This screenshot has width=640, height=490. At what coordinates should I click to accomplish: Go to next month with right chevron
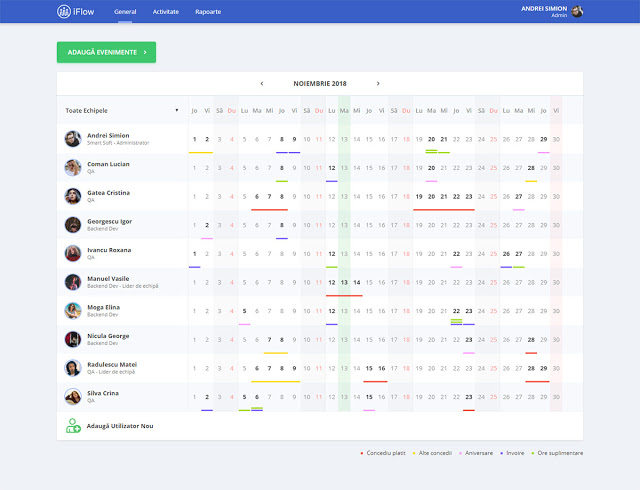point(378,84)
